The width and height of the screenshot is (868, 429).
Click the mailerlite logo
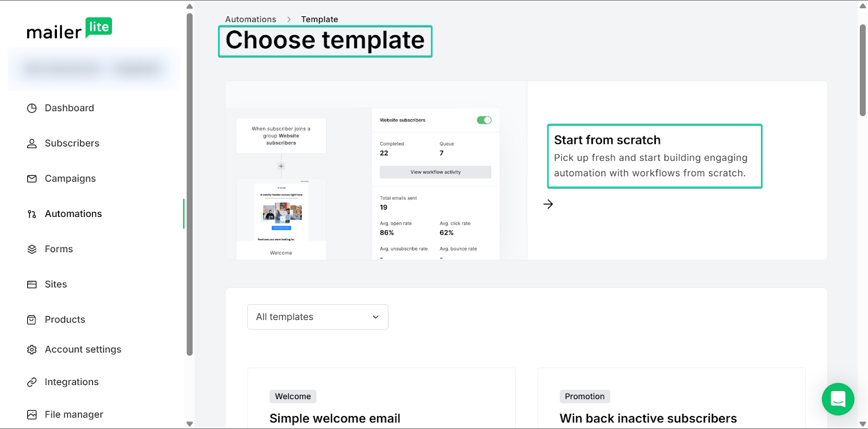[x=69, y=29]
